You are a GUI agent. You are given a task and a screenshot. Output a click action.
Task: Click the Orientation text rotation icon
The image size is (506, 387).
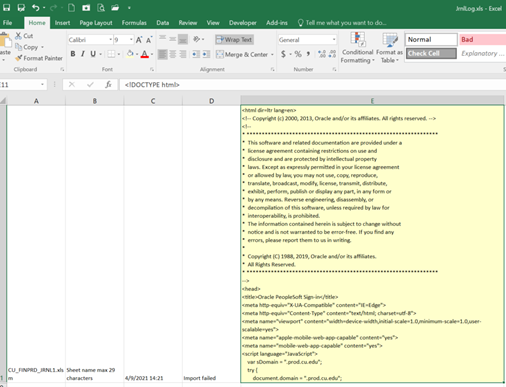tap(197, 39)
